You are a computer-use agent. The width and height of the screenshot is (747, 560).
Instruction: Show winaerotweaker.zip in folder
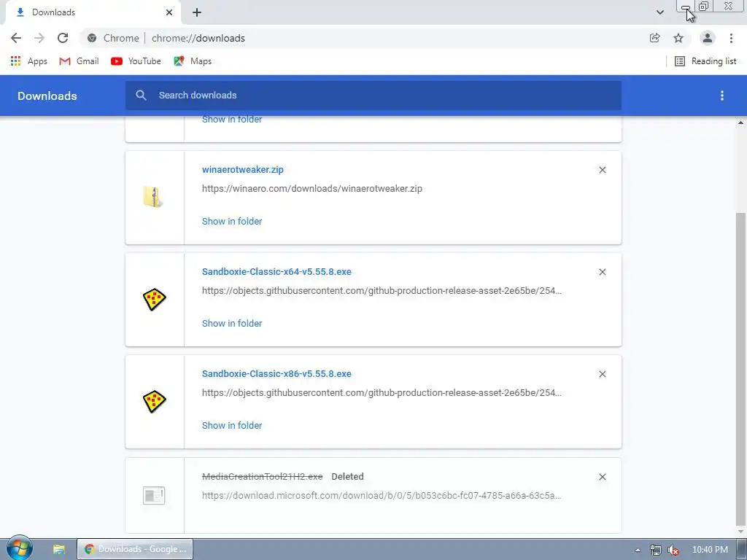tap(232, 221)
